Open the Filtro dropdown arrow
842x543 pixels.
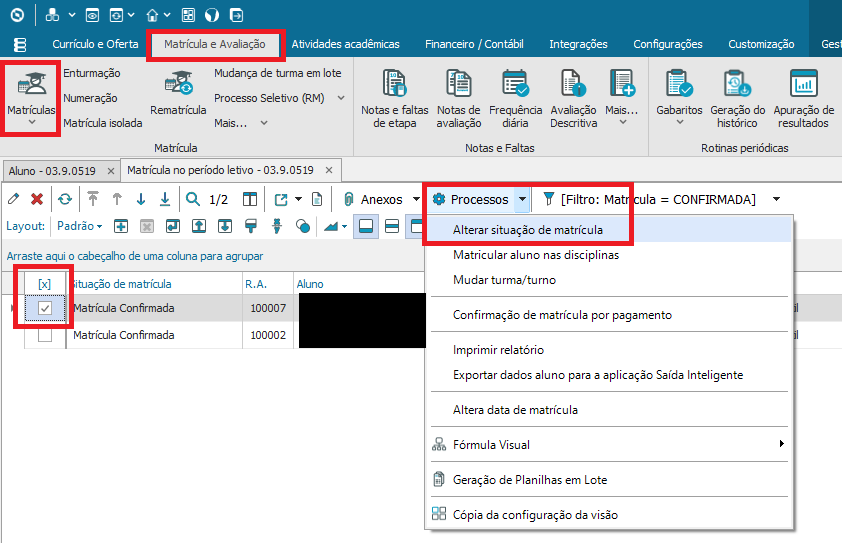point(776,199)
